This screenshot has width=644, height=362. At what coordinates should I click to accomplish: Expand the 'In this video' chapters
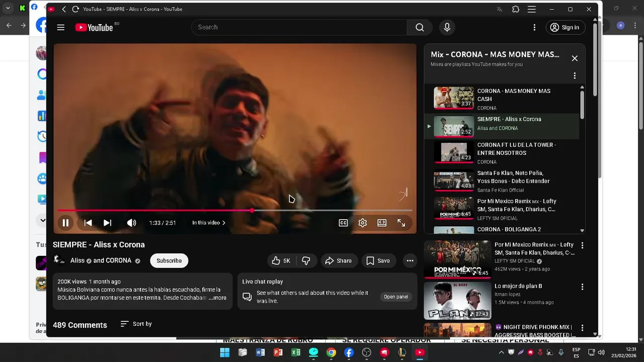209,223
